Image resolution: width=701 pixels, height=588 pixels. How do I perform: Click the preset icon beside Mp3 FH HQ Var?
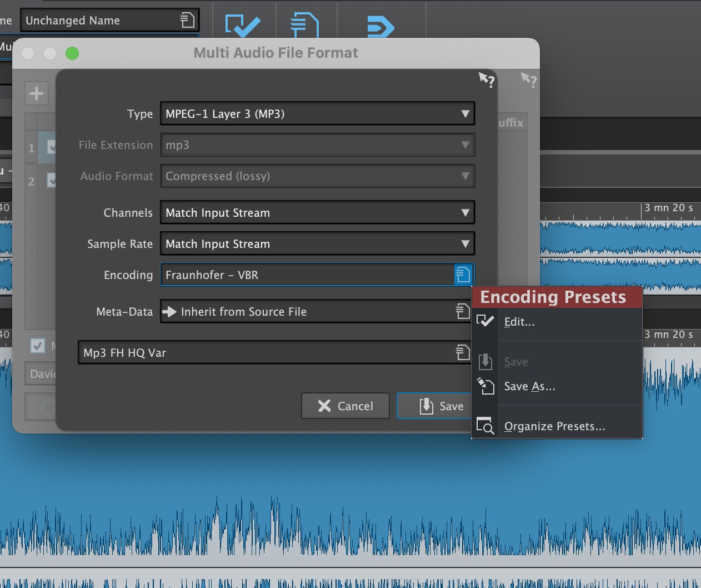click(x=463, y=352)
